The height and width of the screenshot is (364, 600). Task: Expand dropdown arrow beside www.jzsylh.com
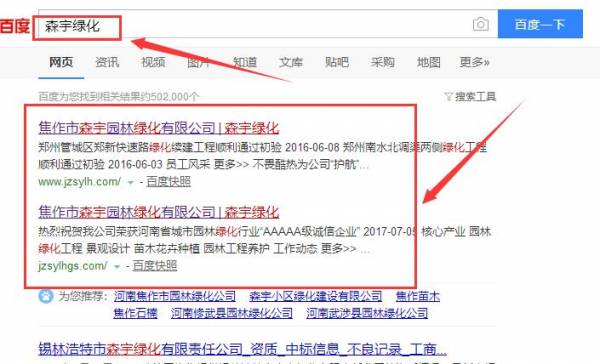click(x=130, y=183)
